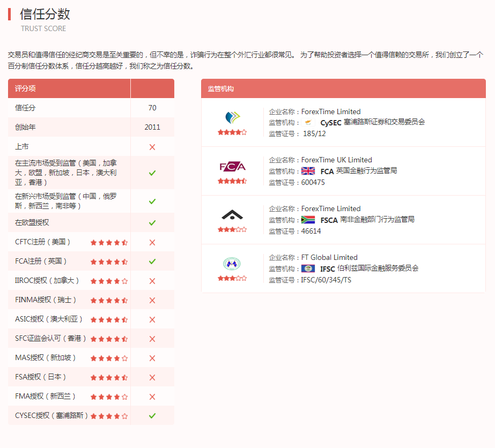Click the Belize flag next to IFSC

point(308,268)
